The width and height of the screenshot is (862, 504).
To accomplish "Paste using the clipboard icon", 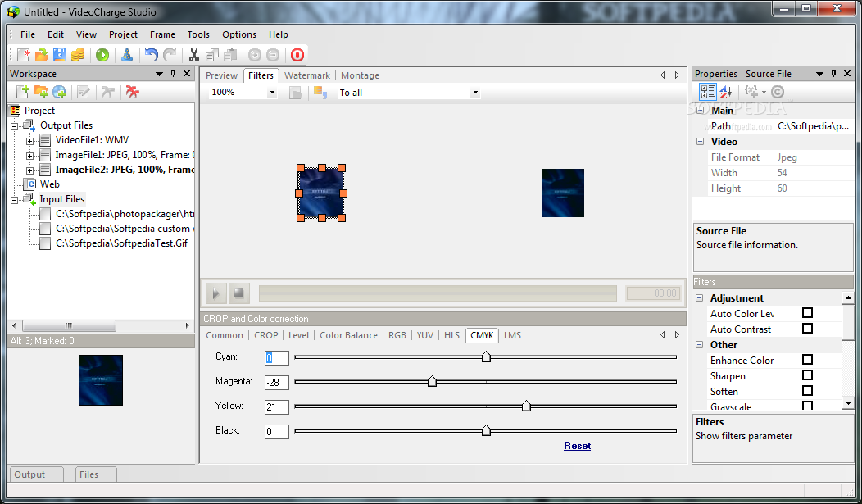I will [230, 55].
